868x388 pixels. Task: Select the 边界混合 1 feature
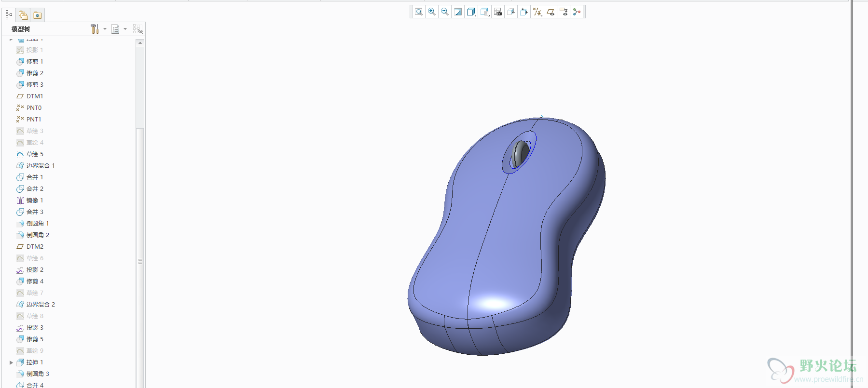point(35,166)
